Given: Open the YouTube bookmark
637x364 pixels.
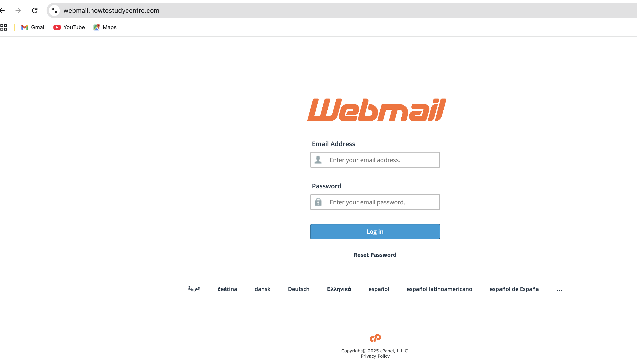Looking at the screenshot, I should 69,27.
